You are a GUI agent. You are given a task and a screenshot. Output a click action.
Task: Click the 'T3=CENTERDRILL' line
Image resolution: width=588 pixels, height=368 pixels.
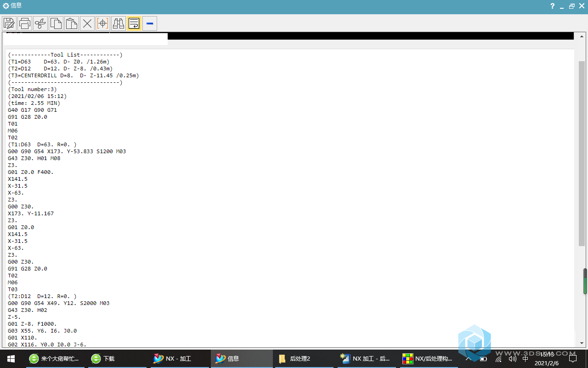(73, 75)
